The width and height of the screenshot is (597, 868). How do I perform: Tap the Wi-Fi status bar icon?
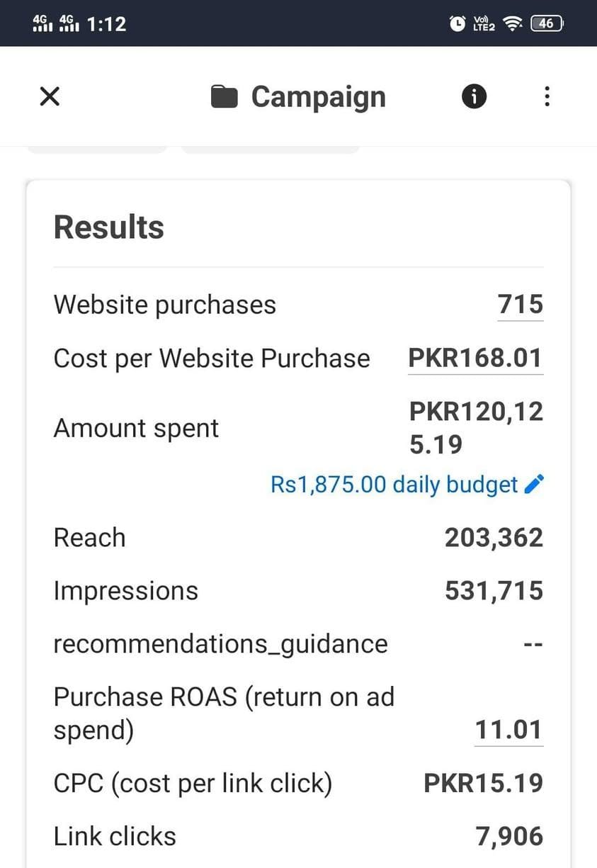pyautogui.click(x=511, y=24)
